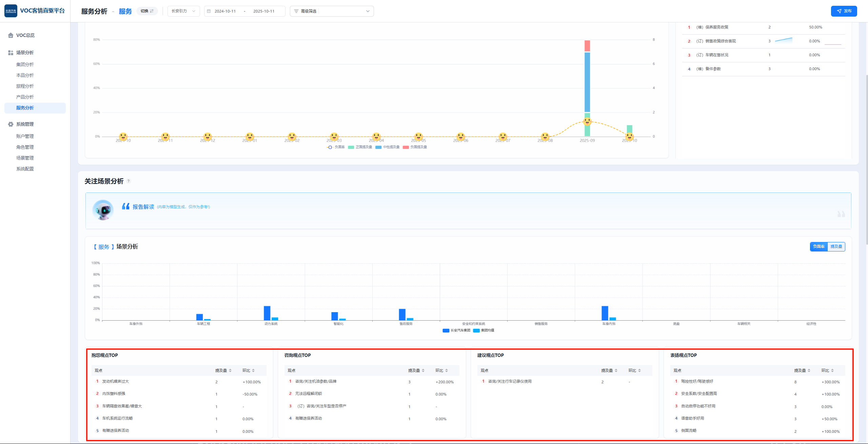Click the 场景分析 grid icon
This screenshot has height=444, width=868.
pos(11,53)
